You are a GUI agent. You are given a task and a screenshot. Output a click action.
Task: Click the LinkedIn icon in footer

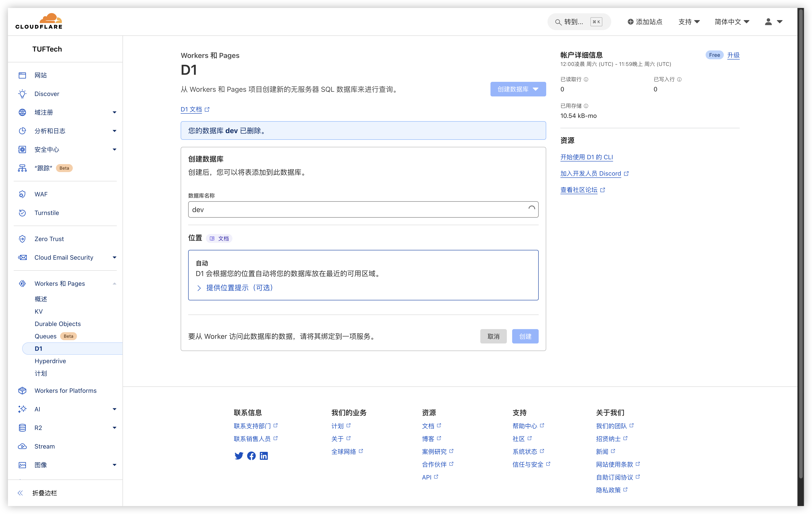(x=264, y=456)
